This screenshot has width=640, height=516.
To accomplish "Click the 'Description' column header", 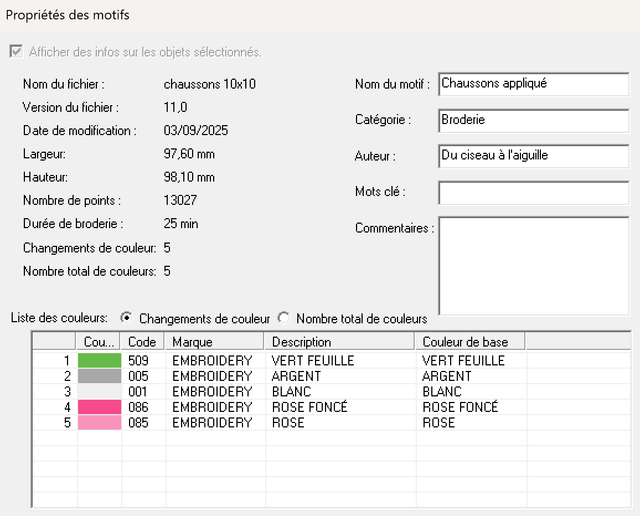I will point(340,342).
